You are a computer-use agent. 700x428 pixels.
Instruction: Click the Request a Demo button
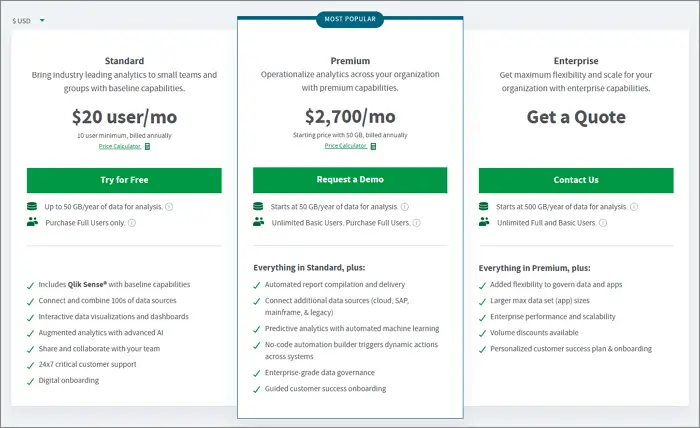[350, 180]
